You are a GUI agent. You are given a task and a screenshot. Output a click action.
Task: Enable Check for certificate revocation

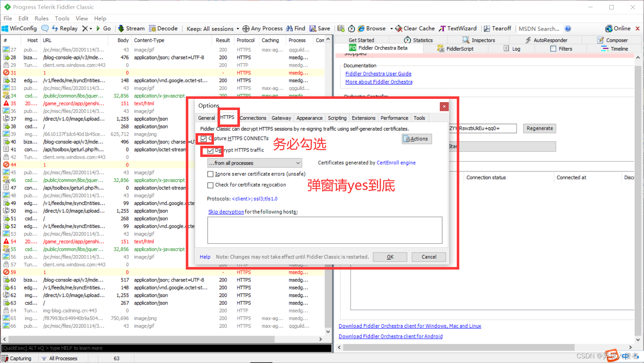210,185
